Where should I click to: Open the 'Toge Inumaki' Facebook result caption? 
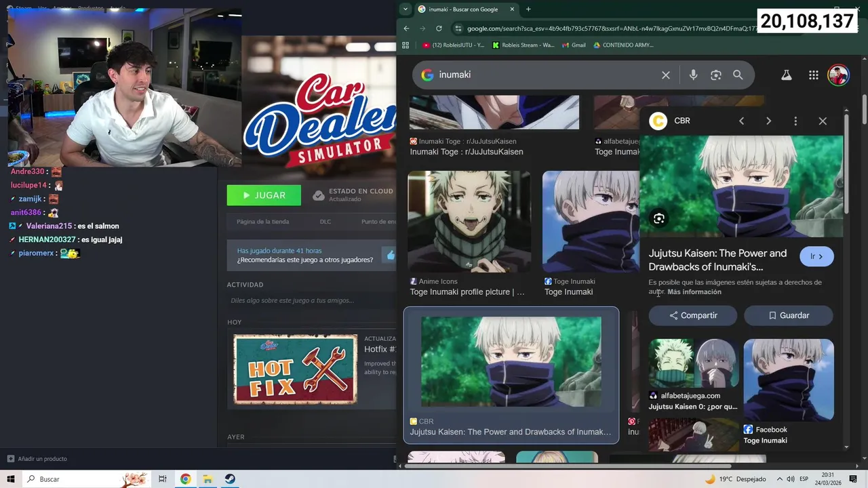568,292
